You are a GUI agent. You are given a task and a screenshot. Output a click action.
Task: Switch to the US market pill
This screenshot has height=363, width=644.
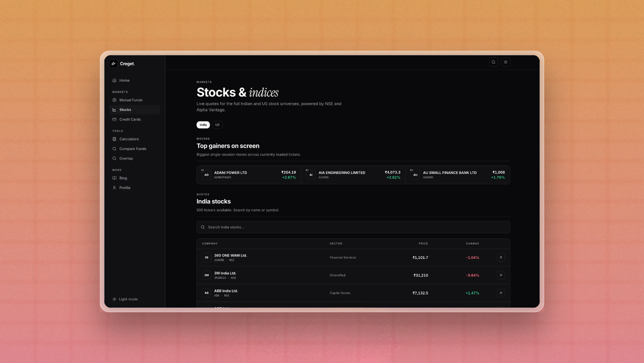(217, 125)
